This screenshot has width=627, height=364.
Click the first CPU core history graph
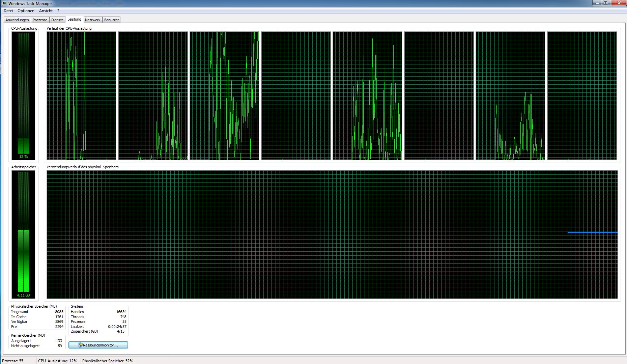pos(81,96)
